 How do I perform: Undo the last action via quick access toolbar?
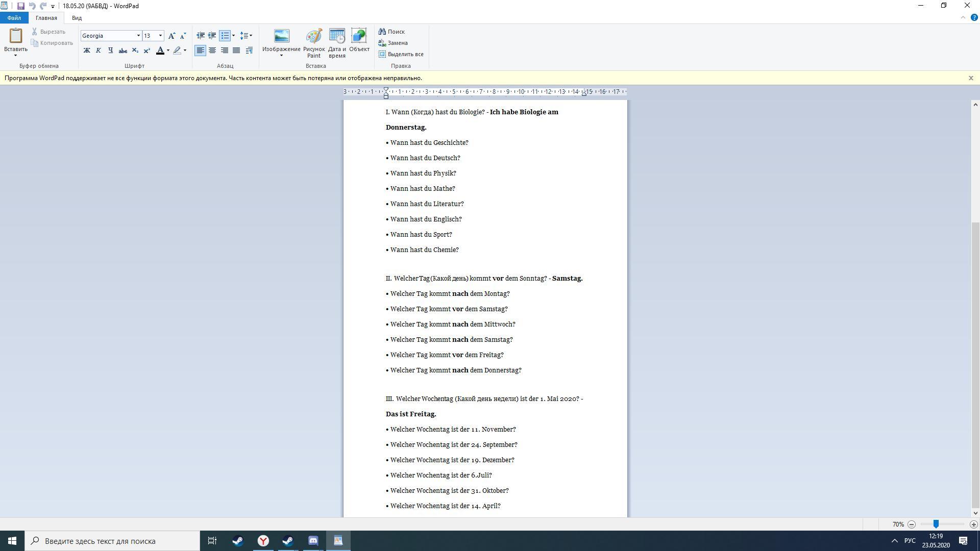coord(32,6)
